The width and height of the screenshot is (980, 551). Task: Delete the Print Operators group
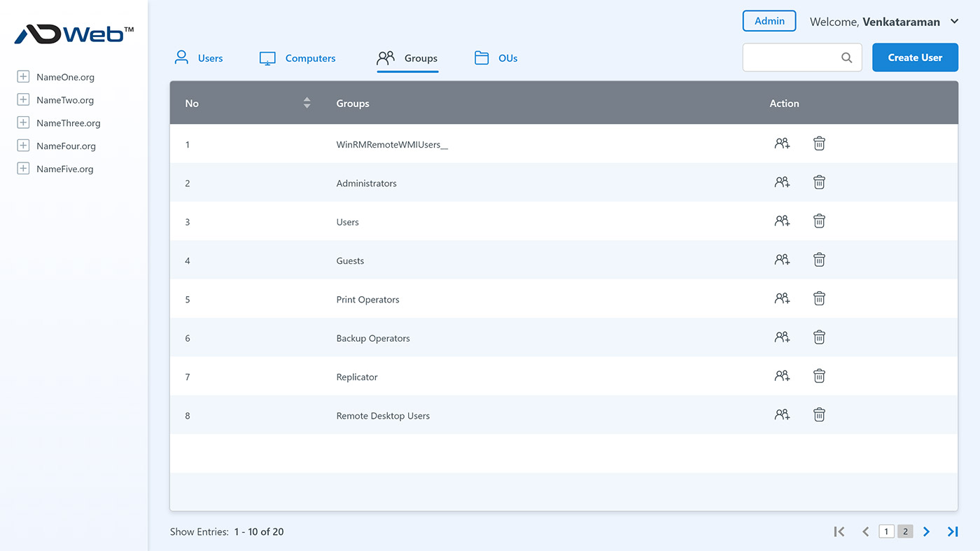click(x=819, y=298)
